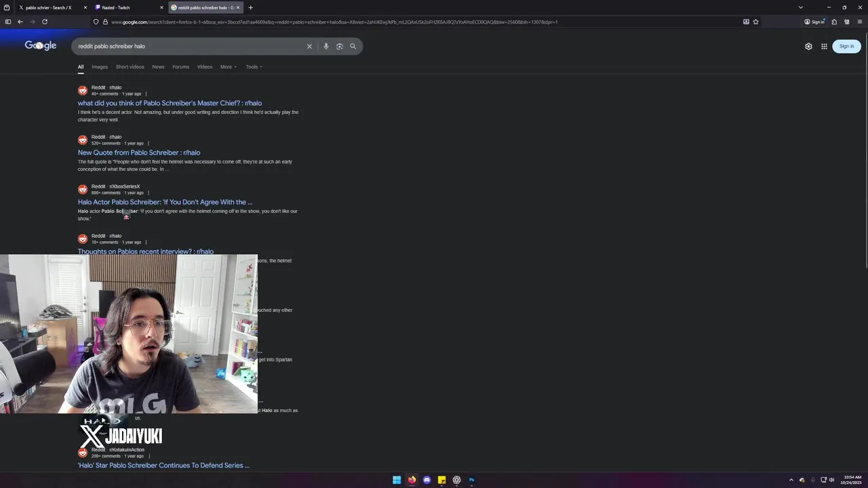868x488 pixels.
Task: Open a new browser tab with plus
Action: (250, 7)
